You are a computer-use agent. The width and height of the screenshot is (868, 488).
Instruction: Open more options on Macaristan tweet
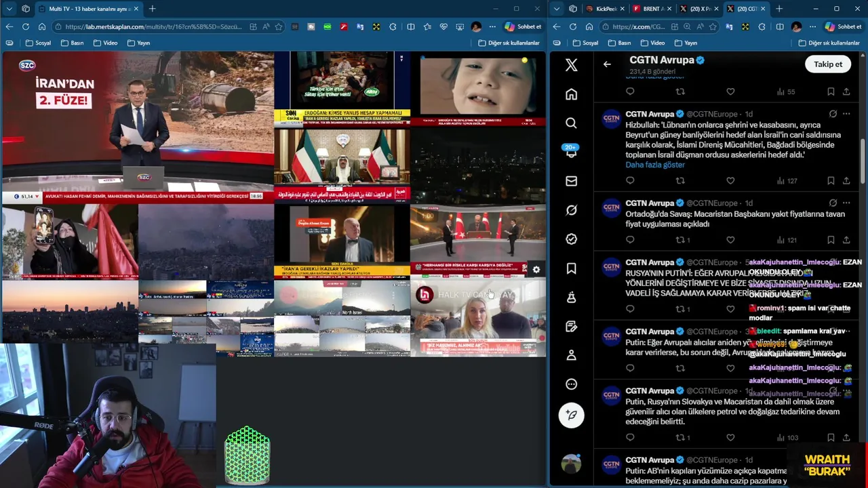coord(846,203)
